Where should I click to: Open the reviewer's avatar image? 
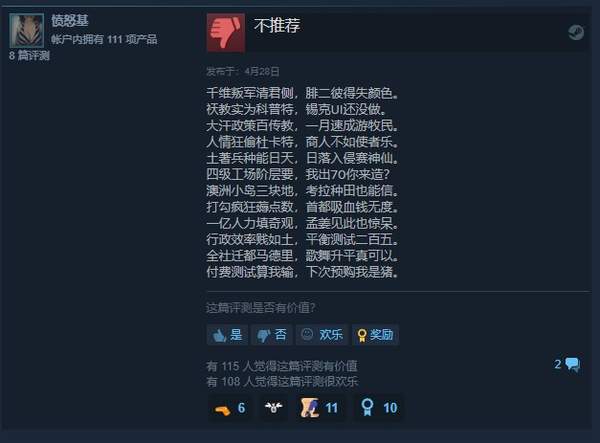[27, 31]
